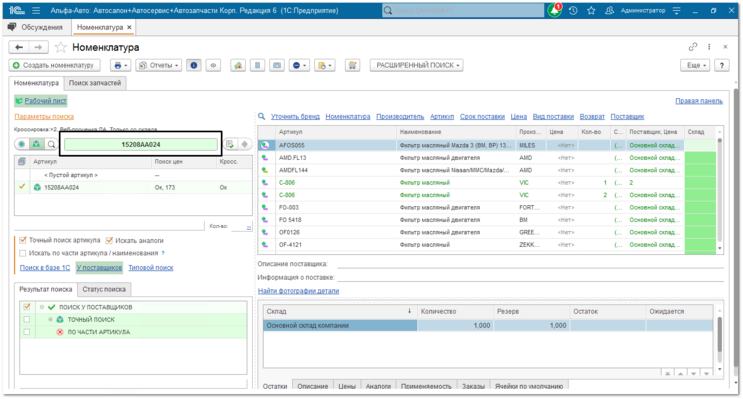Open the print dropdown button

[120, 65]
